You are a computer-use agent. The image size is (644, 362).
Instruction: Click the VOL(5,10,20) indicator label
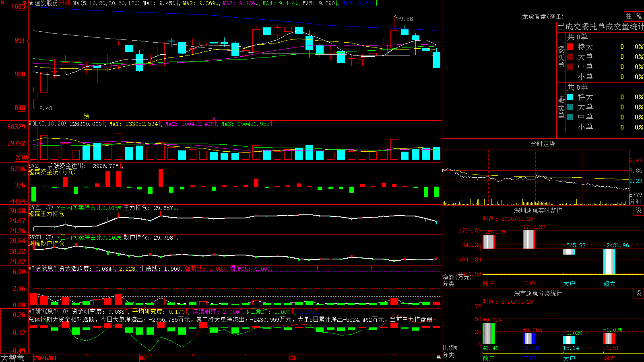click(x=47, y=124)
